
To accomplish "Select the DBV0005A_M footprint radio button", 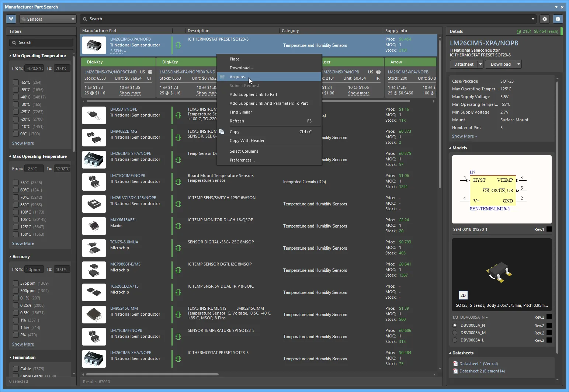I will click(455, 333).
